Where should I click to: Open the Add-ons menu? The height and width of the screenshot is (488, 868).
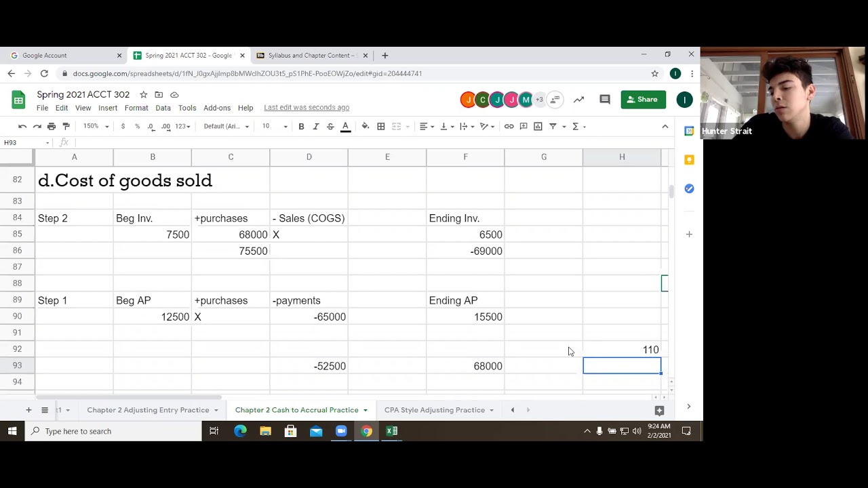tap(217, 108)
